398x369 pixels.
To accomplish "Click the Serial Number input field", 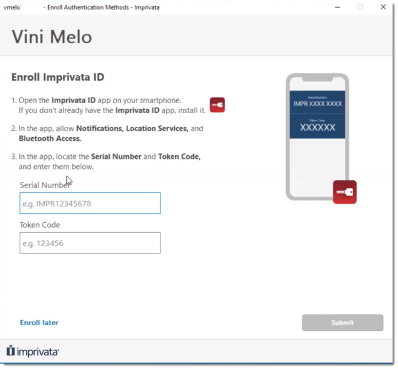I will tap(90, 203).
